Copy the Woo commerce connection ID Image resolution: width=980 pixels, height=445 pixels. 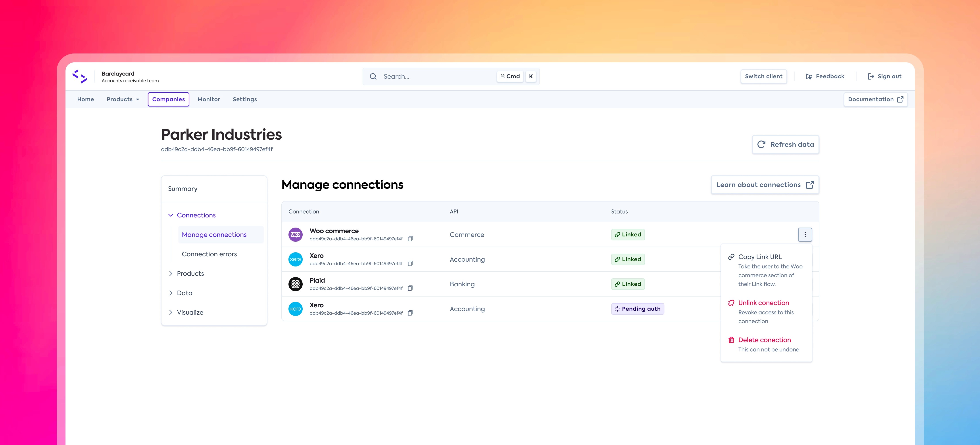tap(410, 239)
